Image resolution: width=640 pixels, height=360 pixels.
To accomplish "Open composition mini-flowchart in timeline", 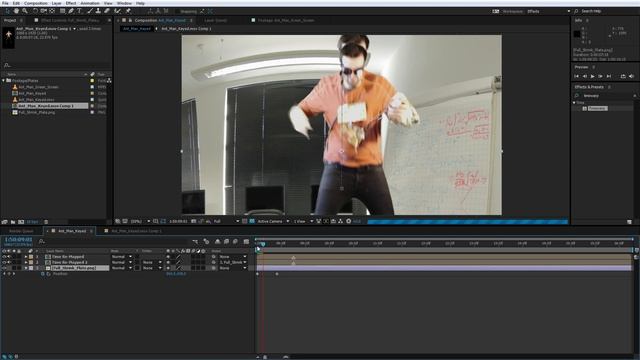I will [195, 242].
